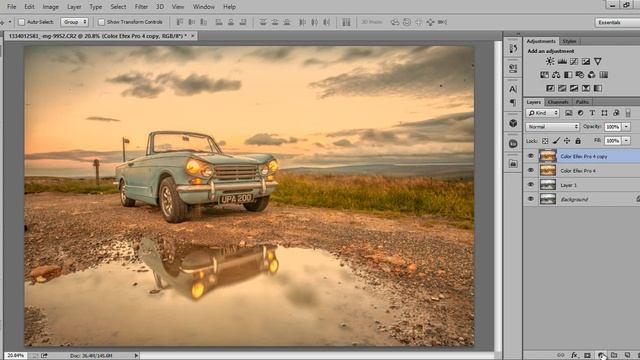Add a Color Lookup adjustment
Viewport: 640px width, 360px height.
[603, 75]
